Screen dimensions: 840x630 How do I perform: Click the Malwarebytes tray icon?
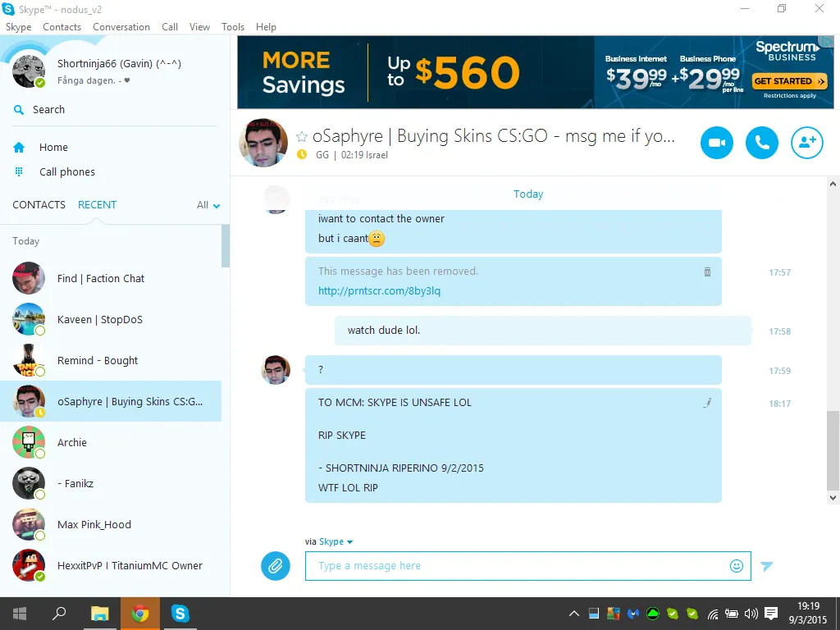633,614
